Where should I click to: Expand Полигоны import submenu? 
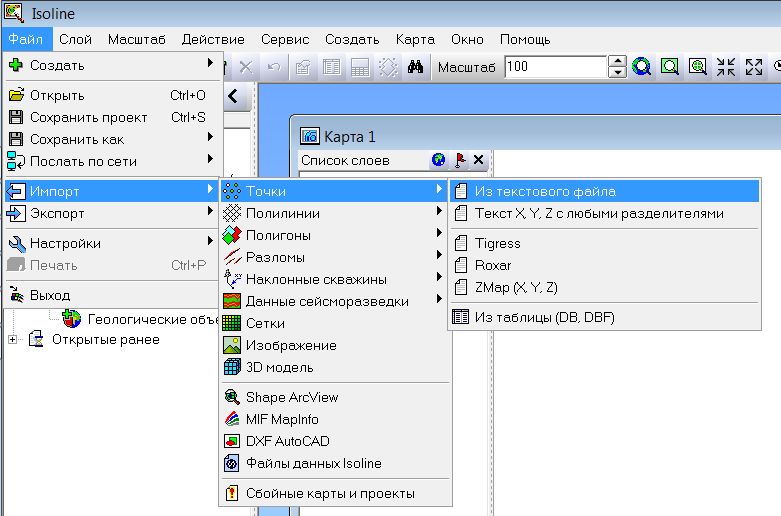(x=335, y=235)
